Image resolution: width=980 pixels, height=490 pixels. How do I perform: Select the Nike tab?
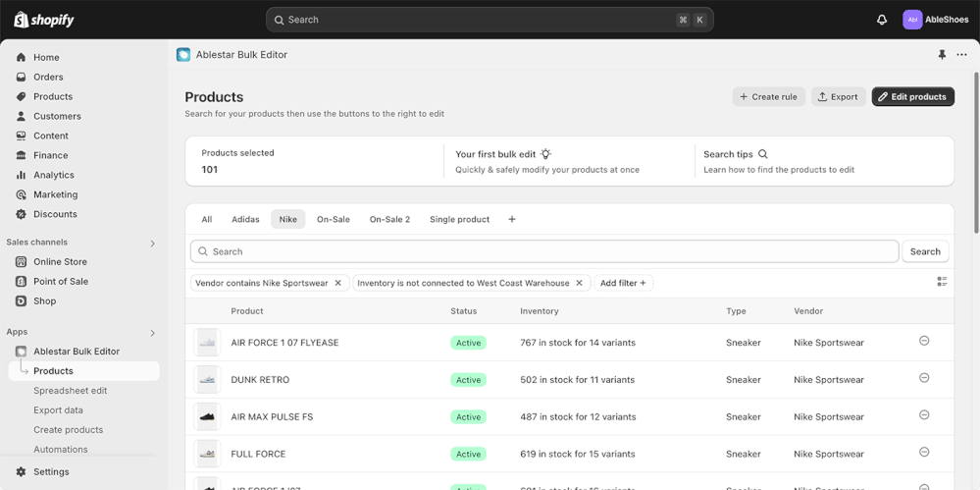tap(288, 220)
